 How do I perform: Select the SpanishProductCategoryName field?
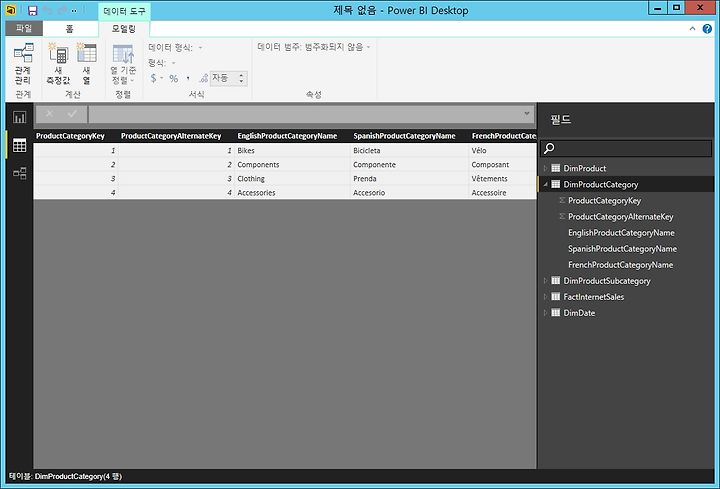click(622, 248)
